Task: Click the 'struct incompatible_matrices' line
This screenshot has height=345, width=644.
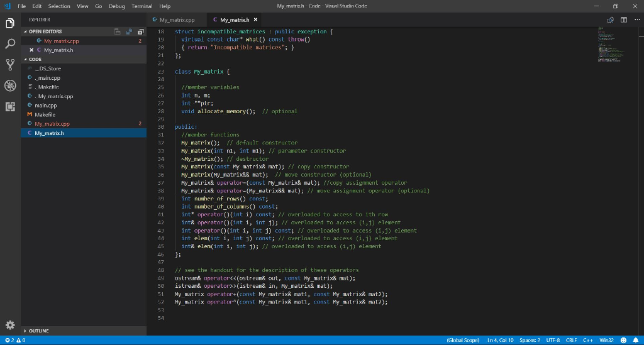Action: click(x=254, y=31)
